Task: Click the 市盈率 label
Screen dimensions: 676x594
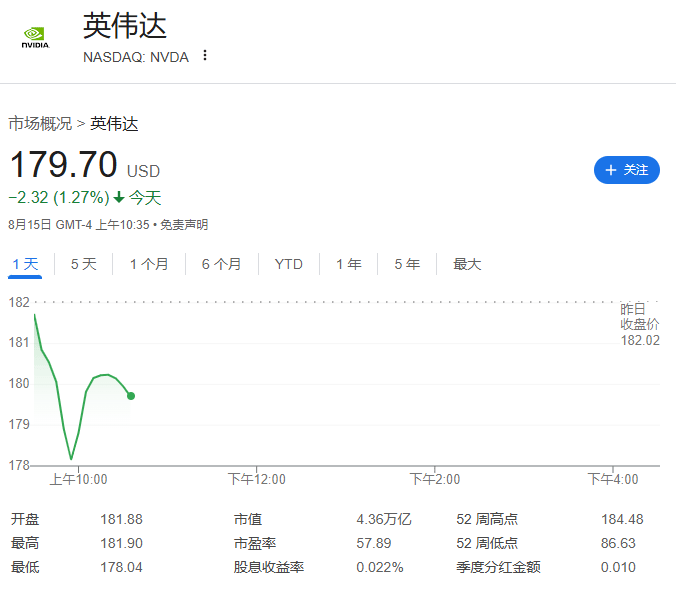Action: (255, 543)
